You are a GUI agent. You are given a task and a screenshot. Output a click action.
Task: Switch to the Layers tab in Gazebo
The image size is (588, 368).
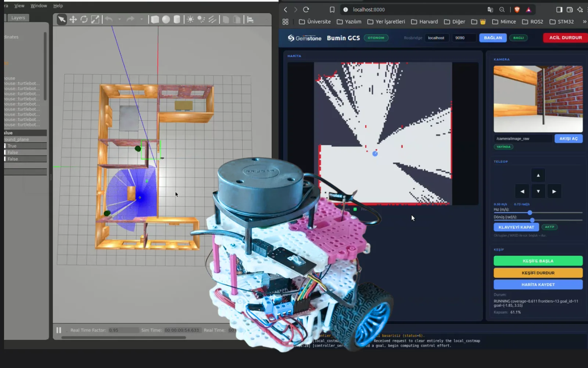tap(18, 18)
